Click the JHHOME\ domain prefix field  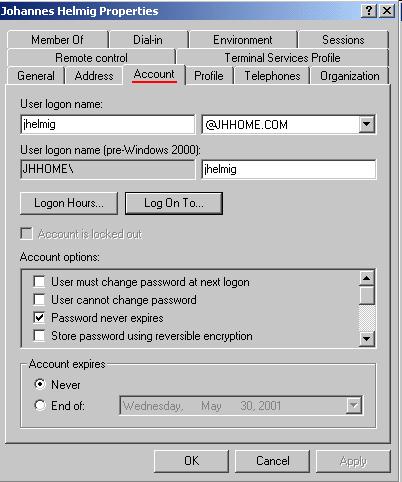pos(107,169)
